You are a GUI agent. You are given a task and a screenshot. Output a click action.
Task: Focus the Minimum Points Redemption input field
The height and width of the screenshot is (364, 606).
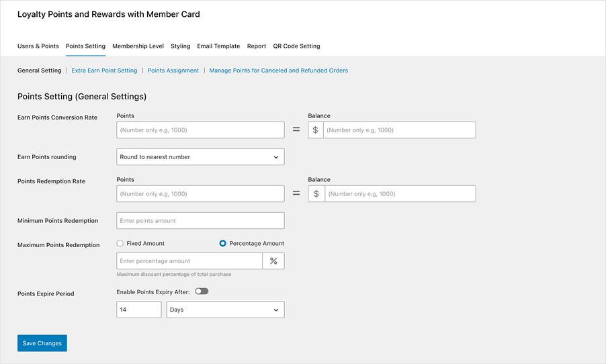pyautogui.click(x=200, y=221)
